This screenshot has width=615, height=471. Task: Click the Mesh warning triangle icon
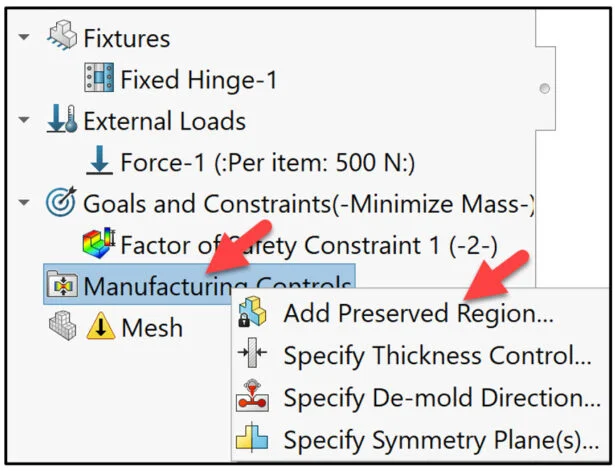101,326
